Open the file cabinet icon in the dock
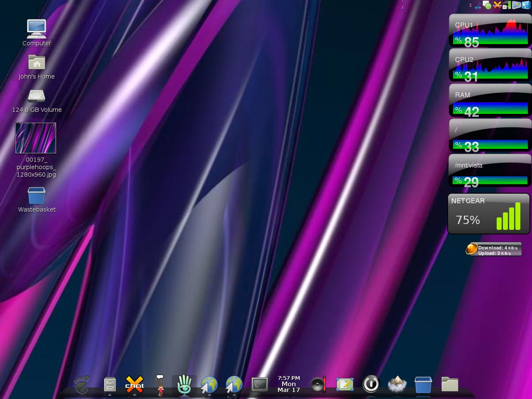The width and height of the screenshot is (532, 399). click(x=110, y=384)
